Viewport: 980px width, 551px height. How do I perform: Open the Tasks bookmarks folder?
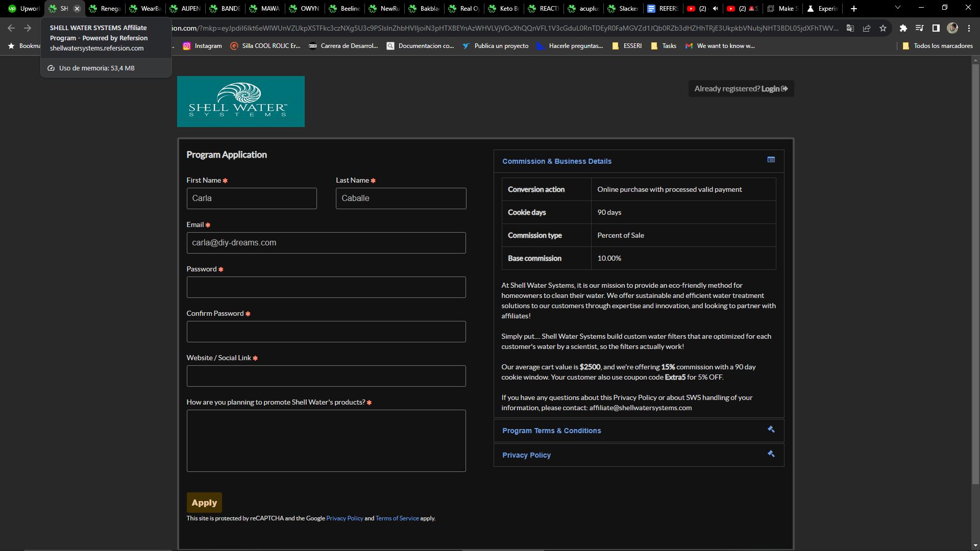664,46
